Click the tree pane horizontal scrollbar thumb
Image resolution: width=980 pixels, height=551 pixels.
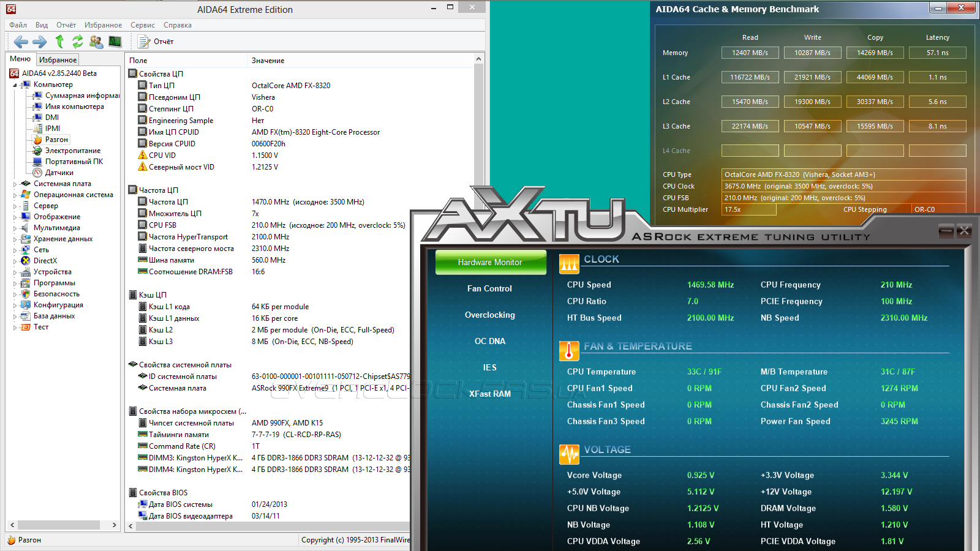click(58, 525)
